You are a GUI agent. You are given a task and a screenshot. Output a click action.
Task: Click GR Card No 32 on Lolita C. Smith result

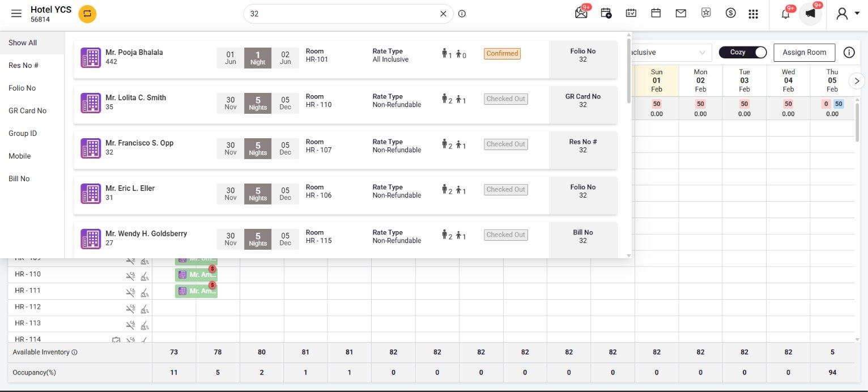[x=583, y=100]
